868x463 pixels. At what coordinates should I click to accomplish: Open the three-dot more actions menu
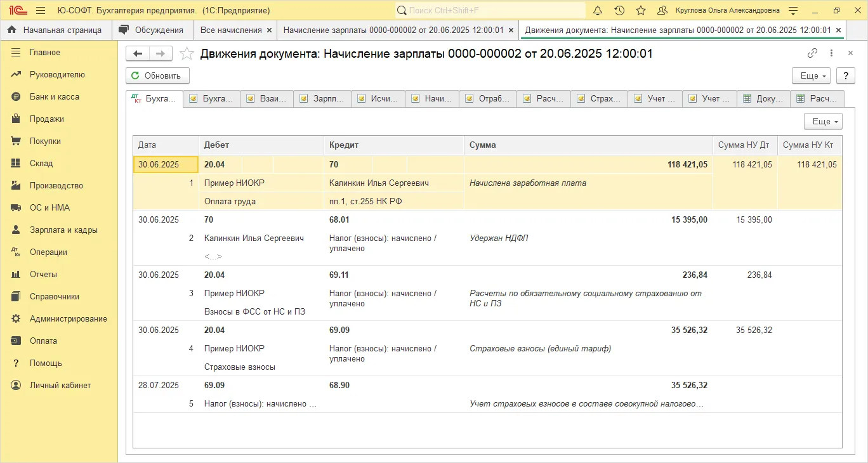coord(832,53)
